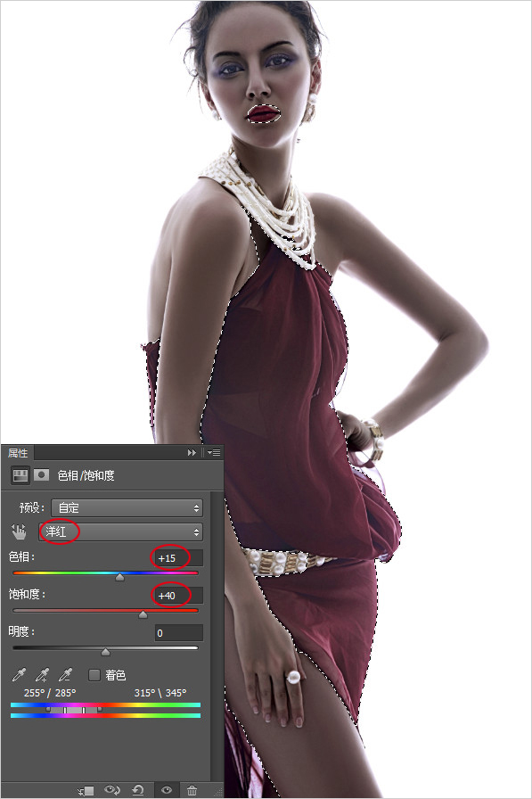This screenshot has height=799, width=532.
Task: Click the view previous state icon
Action: tap(111, 790)
